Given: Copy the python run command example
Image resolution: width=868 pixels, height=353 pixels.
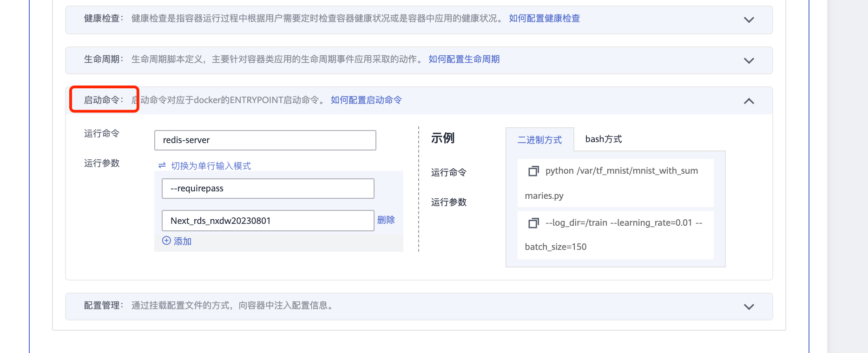Looking at the screenshot, I should (533, 171).
